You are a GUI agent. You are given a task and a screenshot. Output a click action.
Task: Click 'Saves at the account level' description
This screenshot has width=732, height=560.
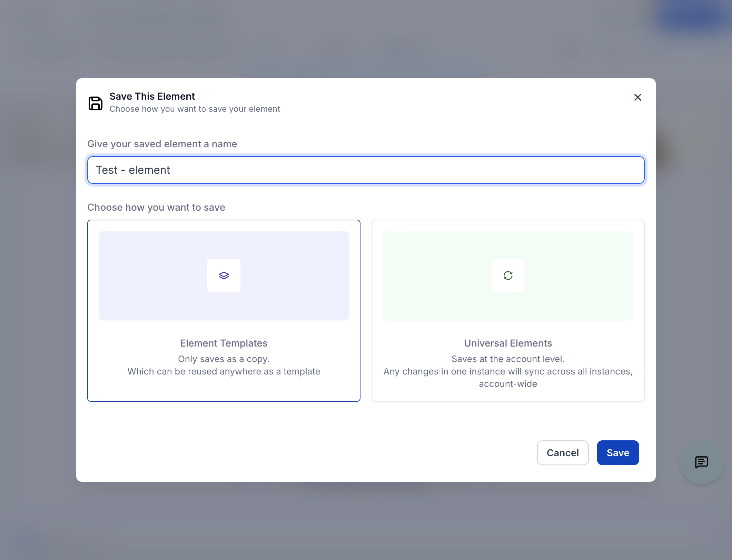[x=508, y=359]
